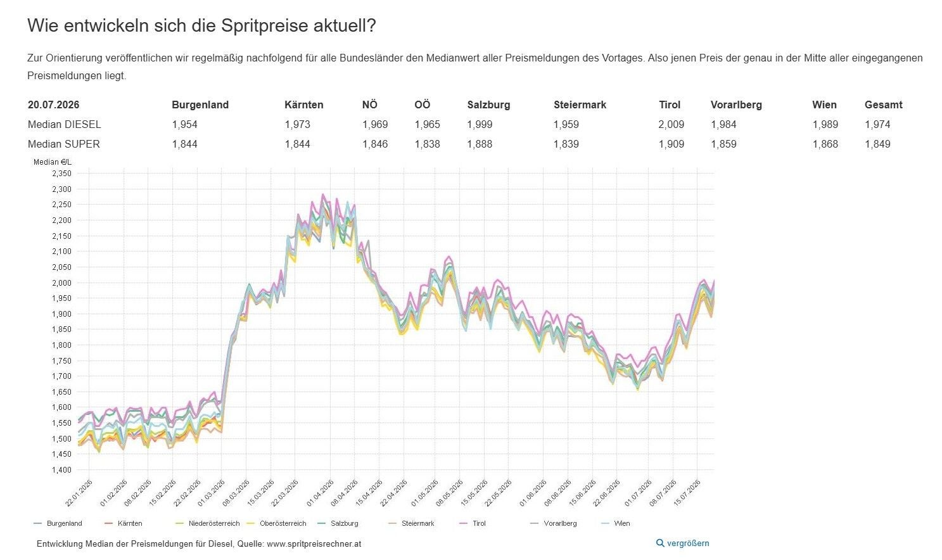The image size is (942, 560).
Task: Click the 20.07.2026 date heading
Action: tap(53, 105)
